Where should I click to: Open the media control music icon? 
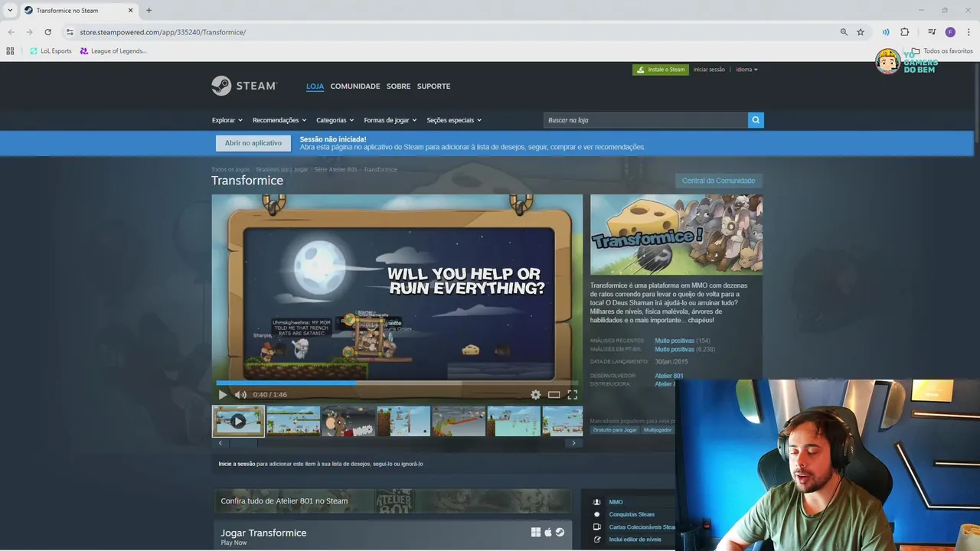[x=932, y=32]
